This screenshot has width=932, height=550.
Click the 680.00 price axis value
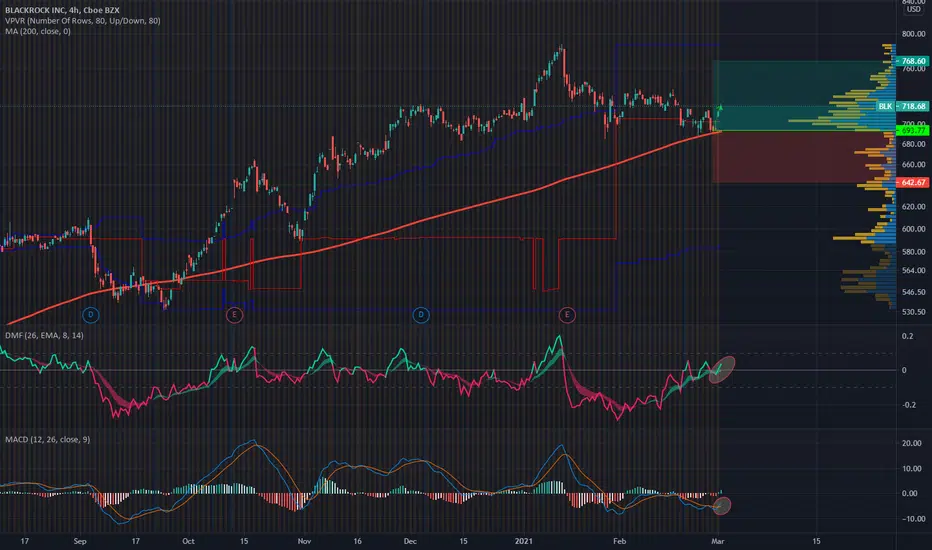coord(914,144)
